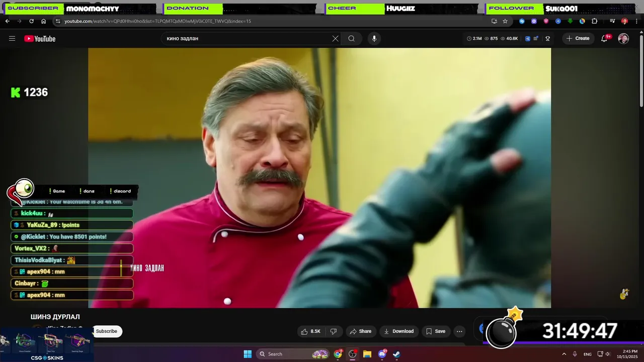Viewport: 644px width, 362px height.
Task: Click the 40.6K views stat
Action: coord(509,39)
